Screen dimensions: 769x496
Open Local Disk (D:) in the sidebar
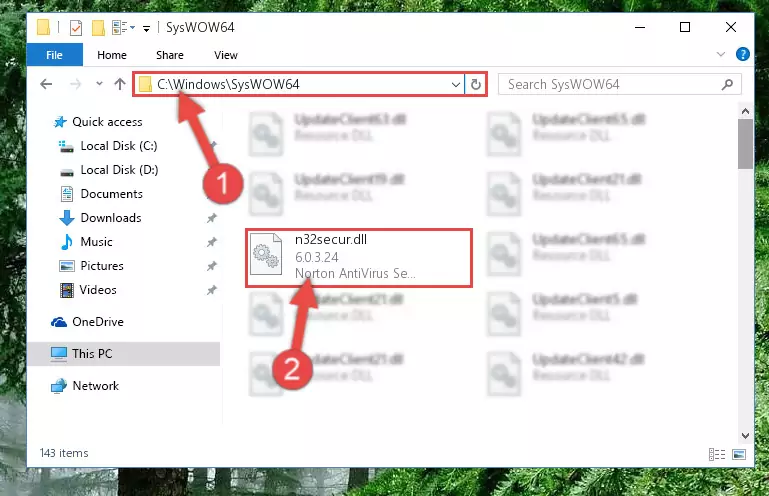(119, 170)
